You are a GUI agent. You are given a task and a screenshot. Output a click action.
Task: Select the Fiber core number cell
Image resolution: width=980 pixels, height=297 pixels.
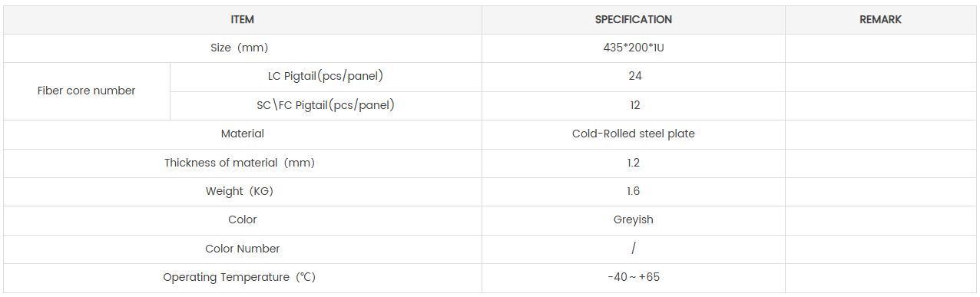click(x=86, y=91)
